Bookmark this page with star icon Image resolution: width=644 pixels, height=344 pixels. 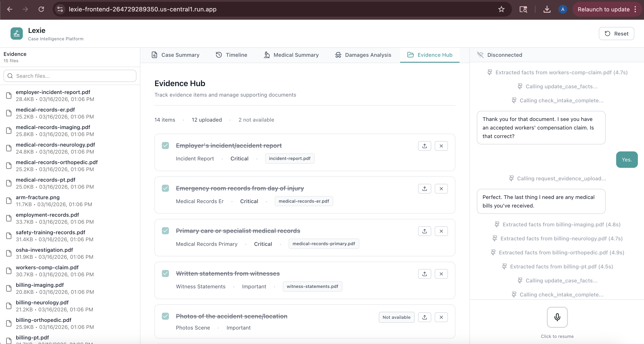click(501, 9)
